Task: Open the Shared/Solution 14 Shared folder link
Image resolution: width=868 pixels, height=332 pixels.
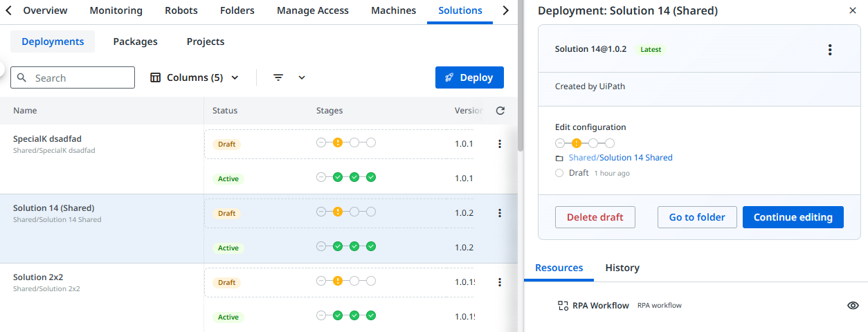Action: (x=621, y=158)
